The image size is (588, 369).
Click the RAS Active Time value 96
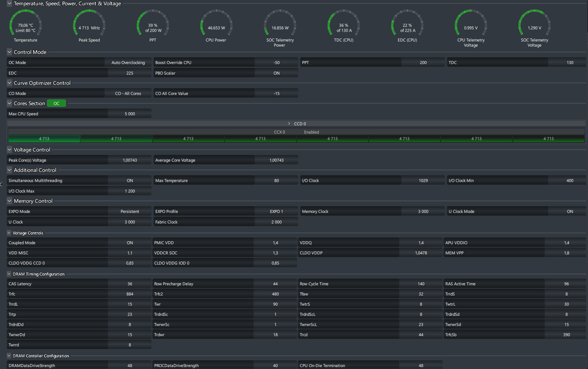[567, 284]
